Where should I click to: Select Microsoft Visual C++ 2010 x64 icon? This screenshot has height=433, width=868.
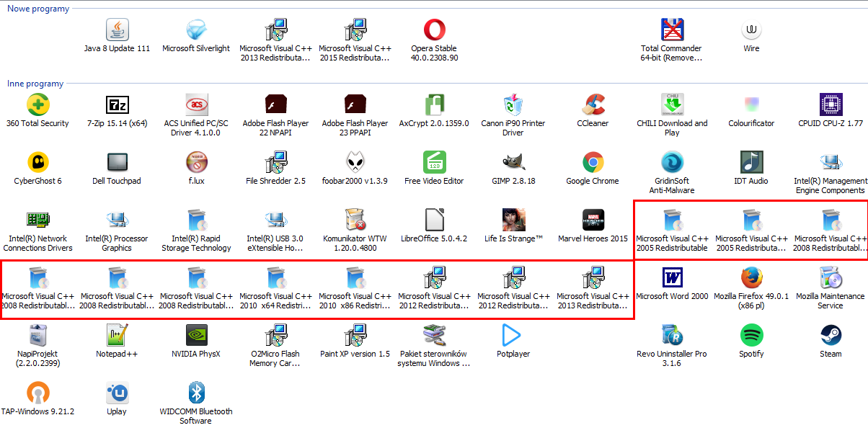(275, 277)
